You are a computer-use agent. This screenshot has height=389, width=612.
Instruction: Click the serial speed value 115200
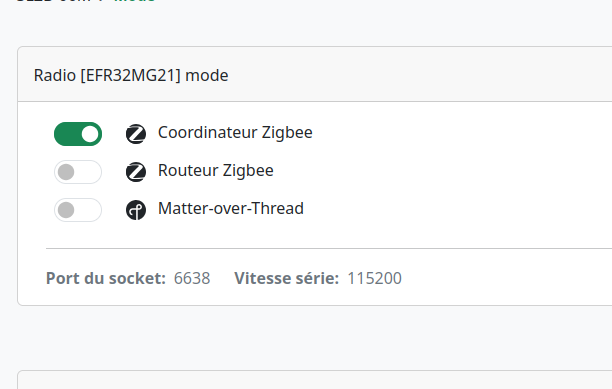[x=374, y=278]
